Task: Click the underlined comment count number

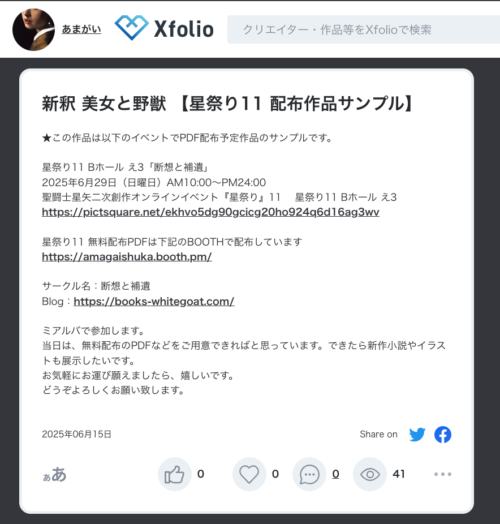Action: (336, 474)
